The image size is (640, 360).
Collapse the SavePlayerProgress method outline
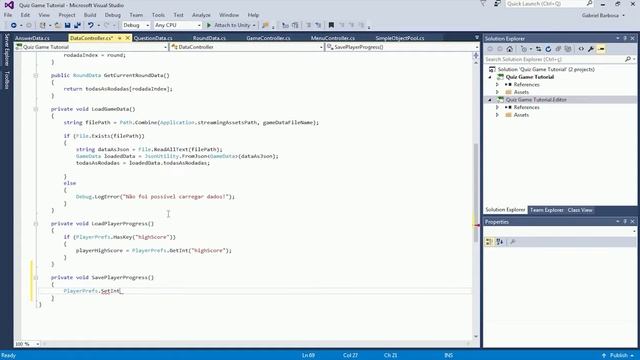click(x=36, y=278)
